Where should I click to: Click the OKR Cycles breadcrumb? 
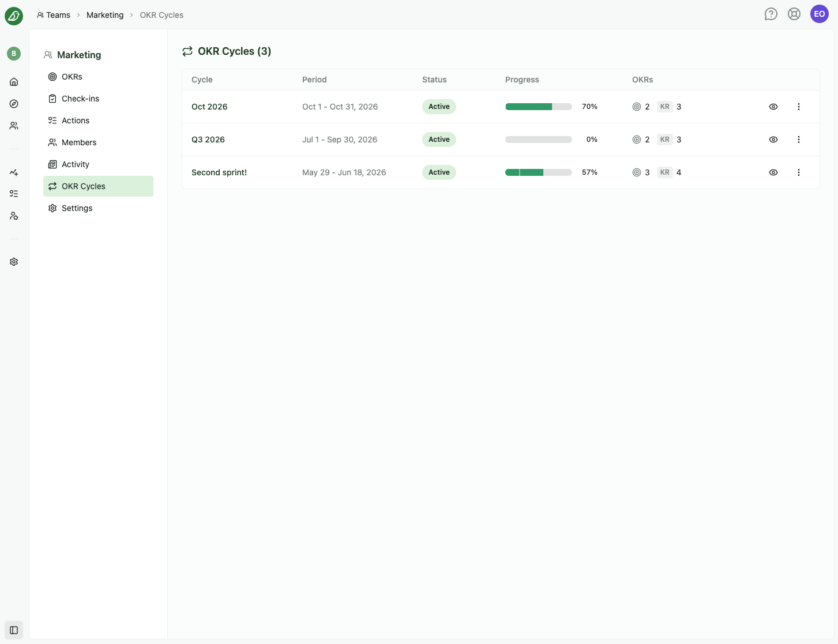click(161, 15)
